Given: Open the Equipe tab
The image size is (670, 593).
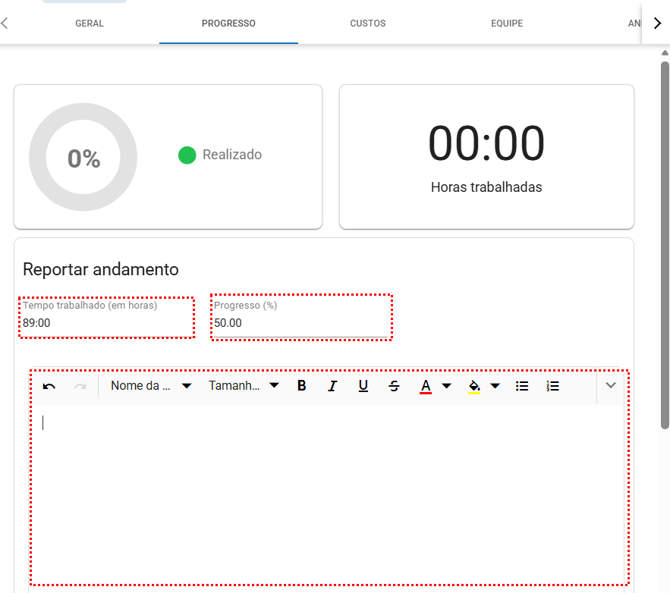Looking at the screenshot, I should click(506, 23).
